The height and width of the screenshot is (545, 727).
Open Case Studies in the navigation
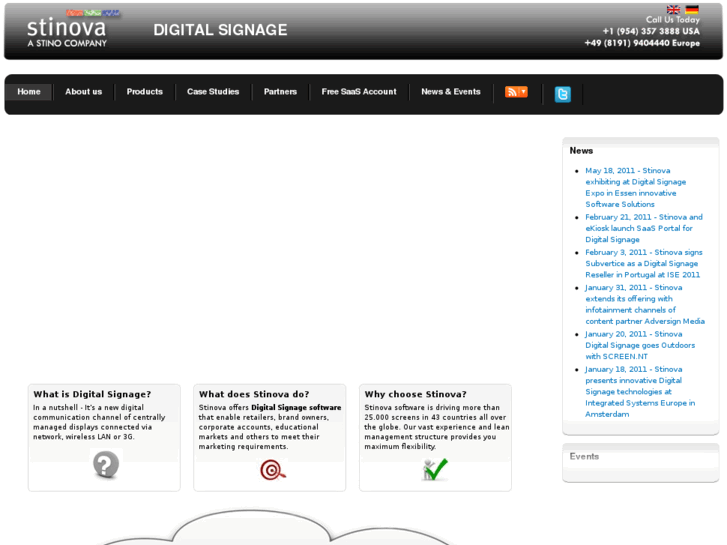pyautogui.click(x=213, y=92)
